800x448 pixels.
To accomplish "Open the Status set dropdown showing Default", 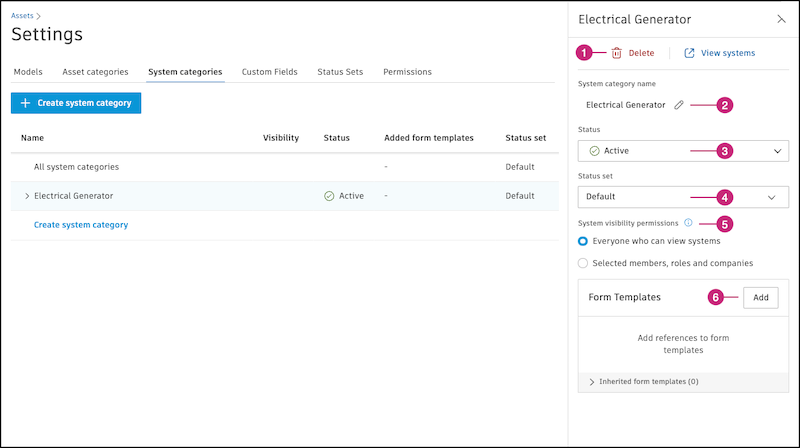I will tap(683, 197).
